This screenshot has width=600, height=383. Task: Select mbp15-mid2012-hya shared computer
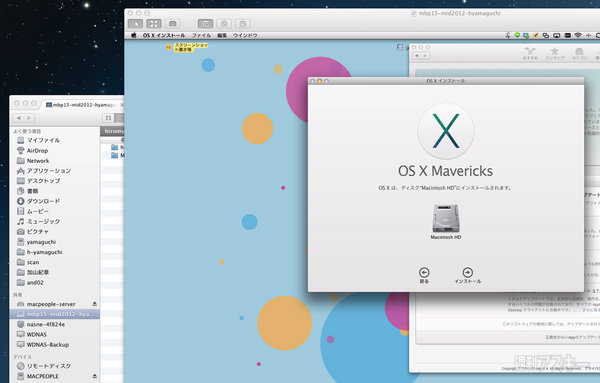pyautogui.click(x=54, y=314)
